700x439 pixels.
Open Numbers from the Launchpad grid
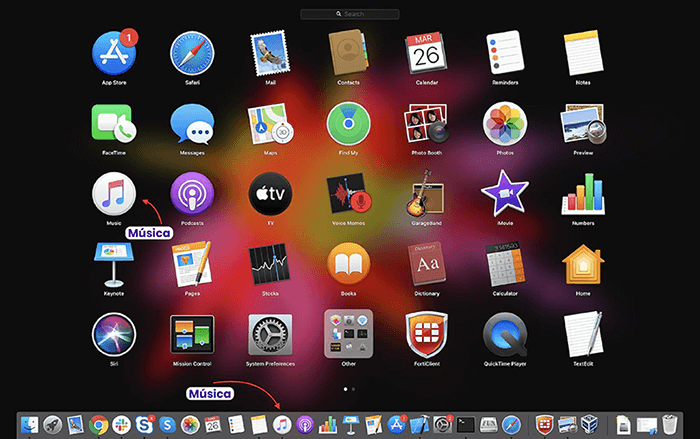pos(583,194)
